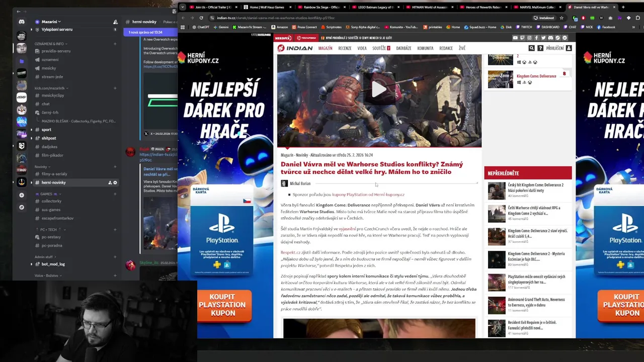Click Chrome apps grid icon in bookmarks bar
644x362 pixels.
pos(183,27)
